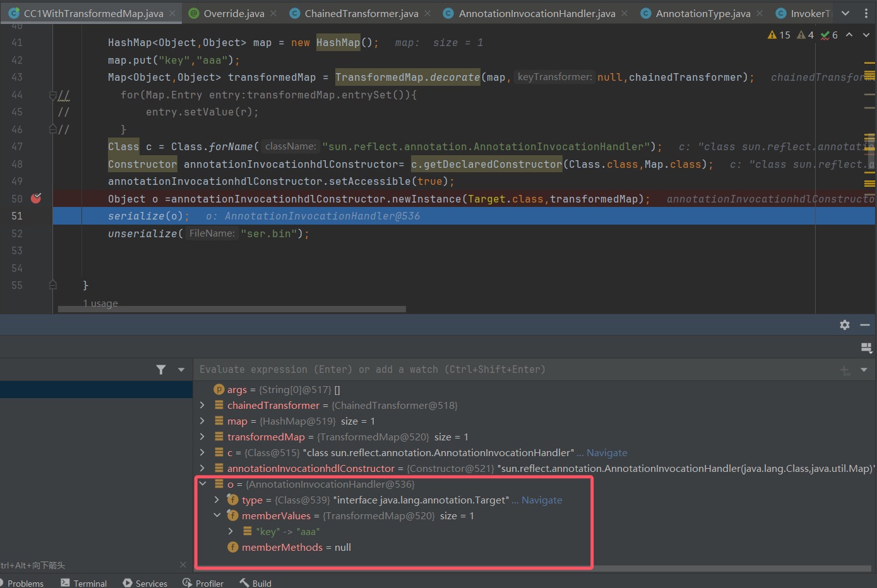Open the editor tab options kebab menu
877x588 pixels.
[x=866, y=13]
